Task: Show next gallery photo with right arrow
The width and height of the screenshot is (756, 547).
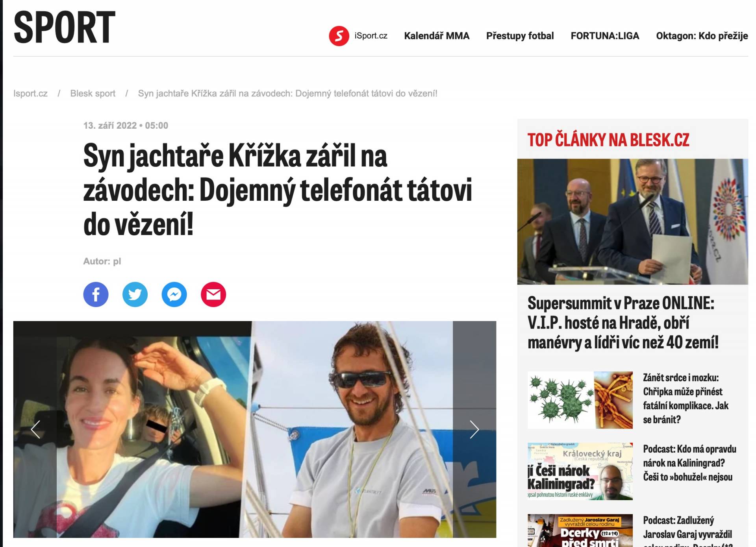Action: tap(474, 429)
